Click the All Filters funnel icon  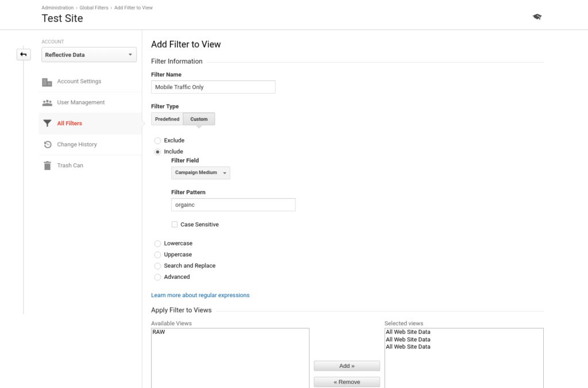tap(47, 124)
